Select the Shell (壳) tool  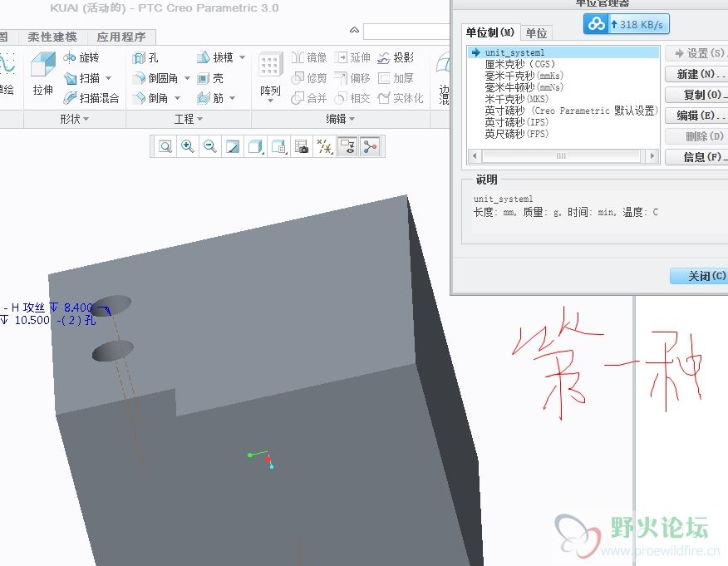(x=210, y=78)
